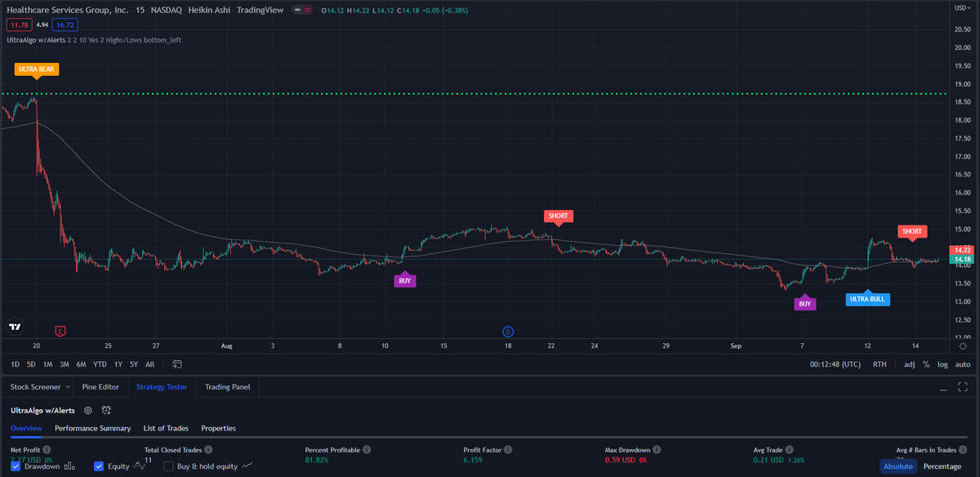Image resolution: width=980 pixels, height=477 pixels.
Task: Show Percent Profitable info icon
Action: click(367, 450)
